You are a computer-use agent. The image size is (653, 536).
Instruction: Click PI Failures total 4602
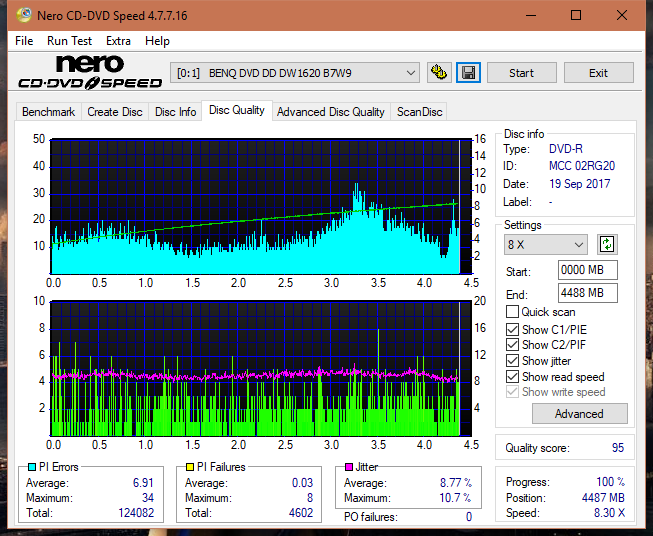pos(301,513)
